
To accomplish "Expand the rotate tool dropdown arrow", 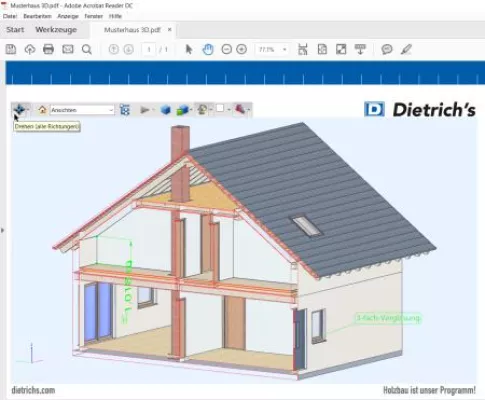I will [28, 110].
